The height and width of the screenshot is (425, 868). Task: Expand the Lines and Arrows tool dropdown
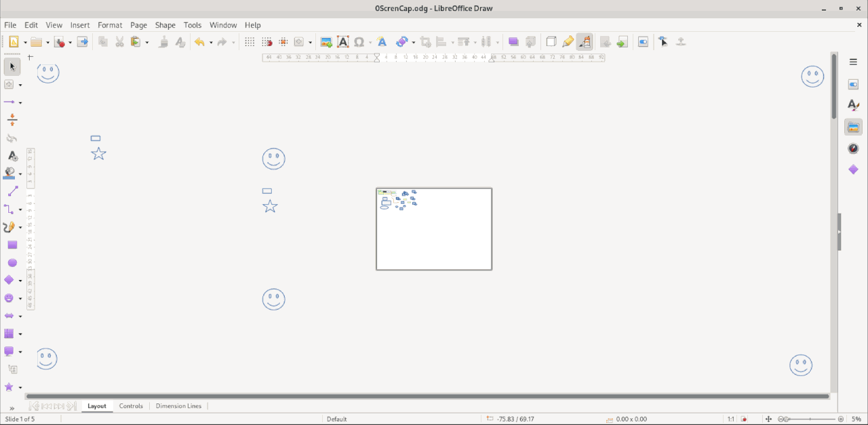[20, 102]
